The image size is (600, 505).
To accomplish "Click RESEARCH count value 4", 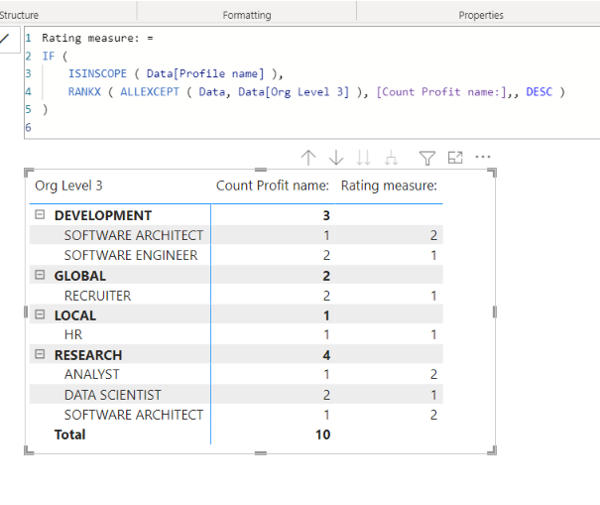I will 326,355.
